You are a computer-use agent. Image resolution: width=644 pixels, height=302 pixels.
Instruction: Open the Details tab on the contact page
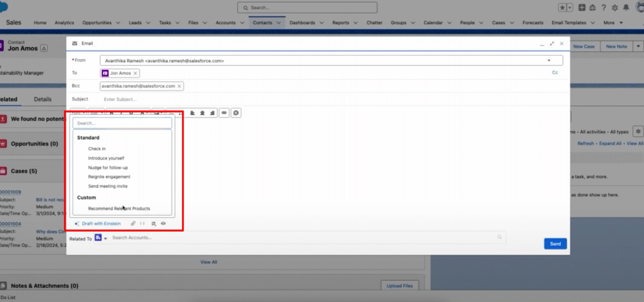(x=42, y=99)
